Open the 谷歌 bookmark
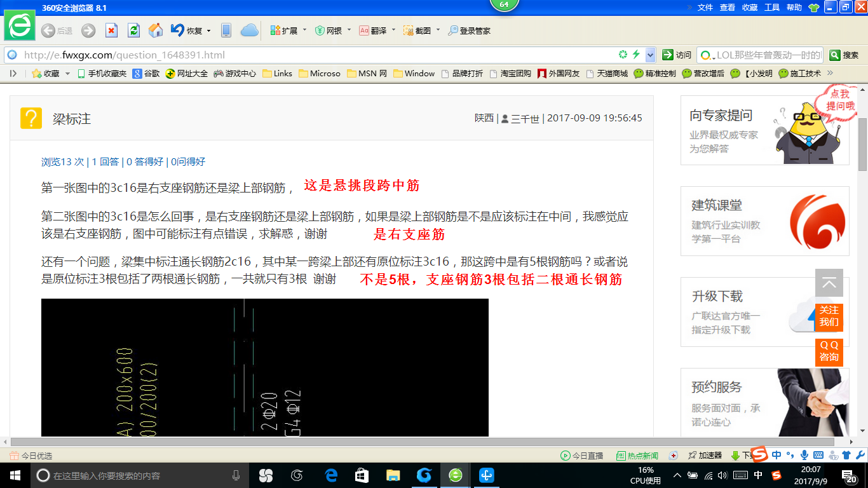 [146, 74]
